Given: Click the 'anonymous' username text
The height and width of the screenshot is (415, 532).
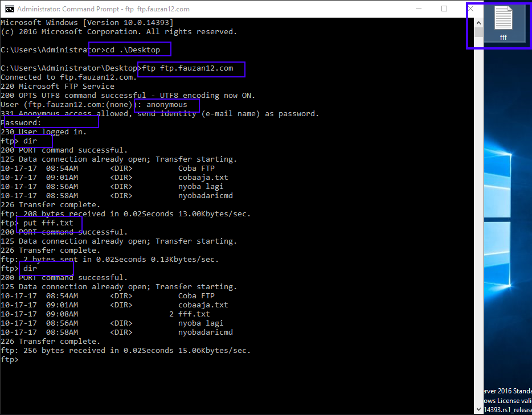Looking at the screenshot, I should click(166, 105).
